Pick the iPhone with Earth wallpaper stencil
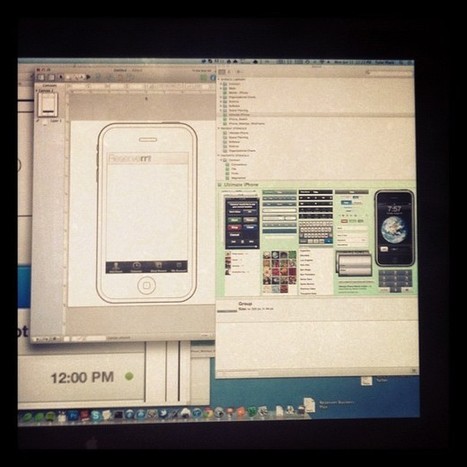The image size is (467, 467). (x=394, y=228)
